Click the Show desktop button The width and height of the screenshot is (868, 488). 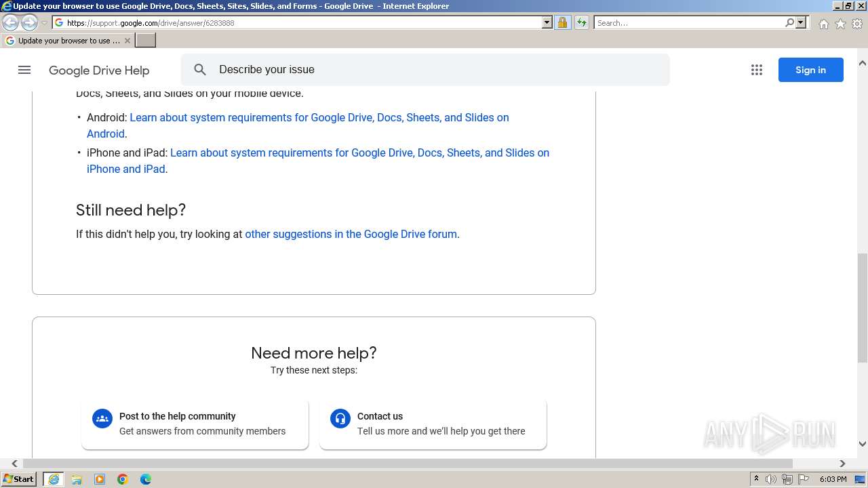pyautogui.click(x=861, y=479)
